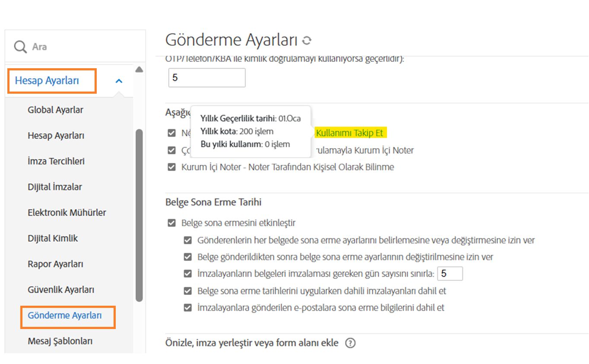Disable dahili imzalayanları dahil et checkbox
Viewport: 589px width, 364px height.
coord(188,291)
